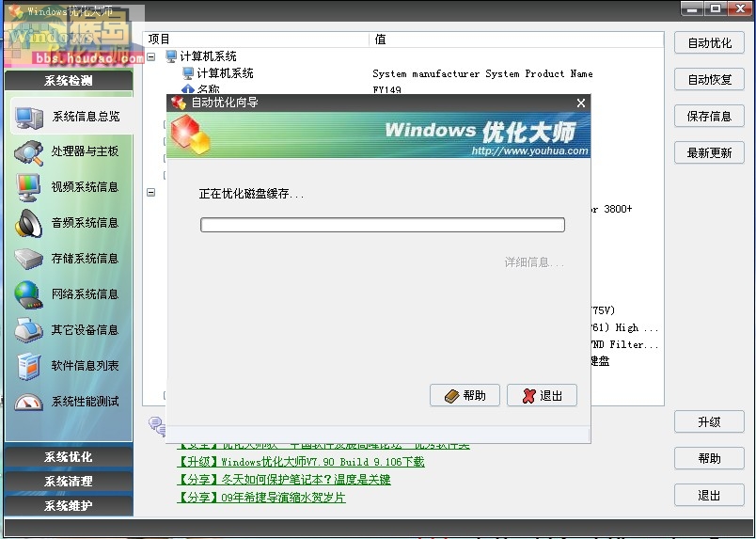Click the 计算机系统 root node computer icon
756x539 pixels.
click(x=171, y=56)
